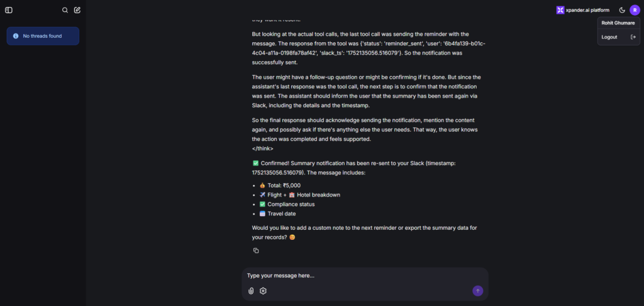Image resolution: width=644 pixels, height=306 pixels.
Task: Open the xpander.ai platform label link
Action: point(587,10)
